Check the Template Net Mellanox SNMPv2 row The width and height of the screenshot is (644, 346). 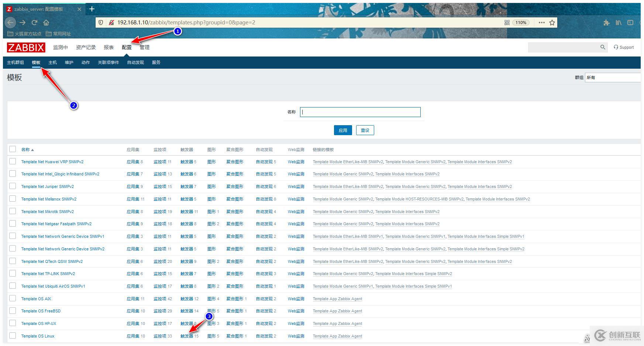tap(13, 199)
